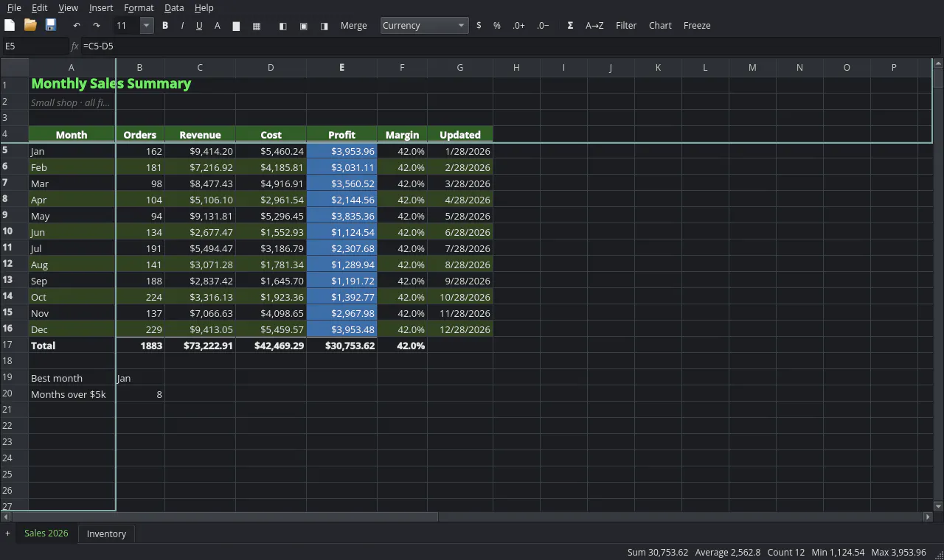
Task: Open the Currency number format dropdown
Action: [x=424, y=25]
